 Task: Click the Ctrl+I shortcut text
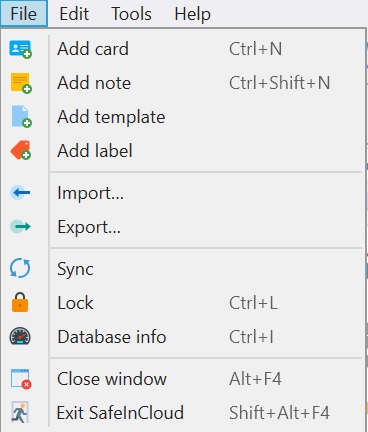pyautogui.click(x=251, y=337)
